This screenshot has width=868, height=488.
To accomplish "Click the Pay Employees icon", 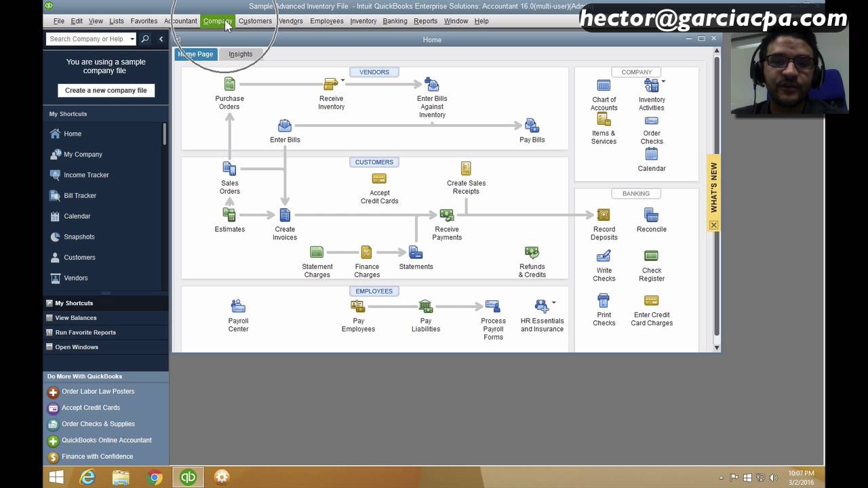I will 358,306.
